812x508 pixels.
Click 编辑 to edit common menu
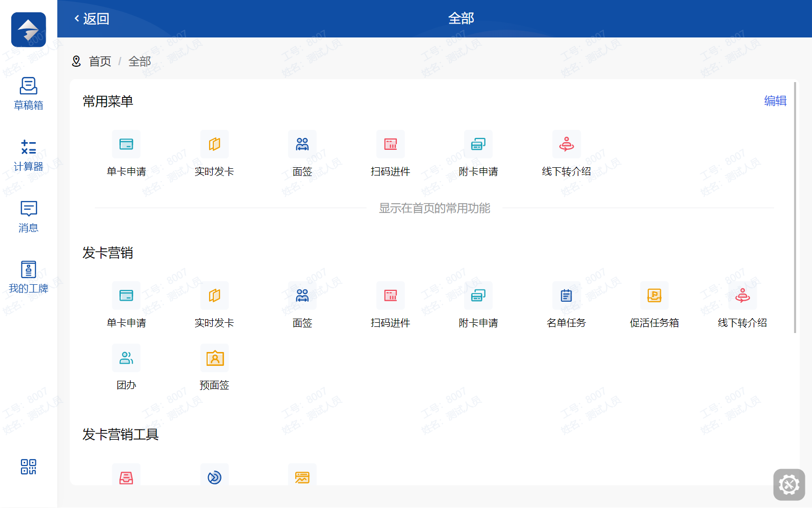(775, 101)
